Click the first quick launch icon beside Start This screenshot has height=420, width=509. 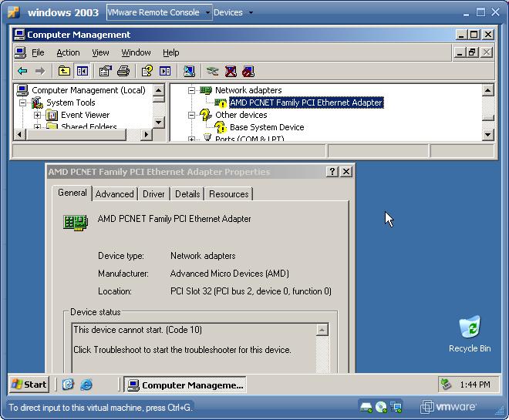(x=68, y=385)
